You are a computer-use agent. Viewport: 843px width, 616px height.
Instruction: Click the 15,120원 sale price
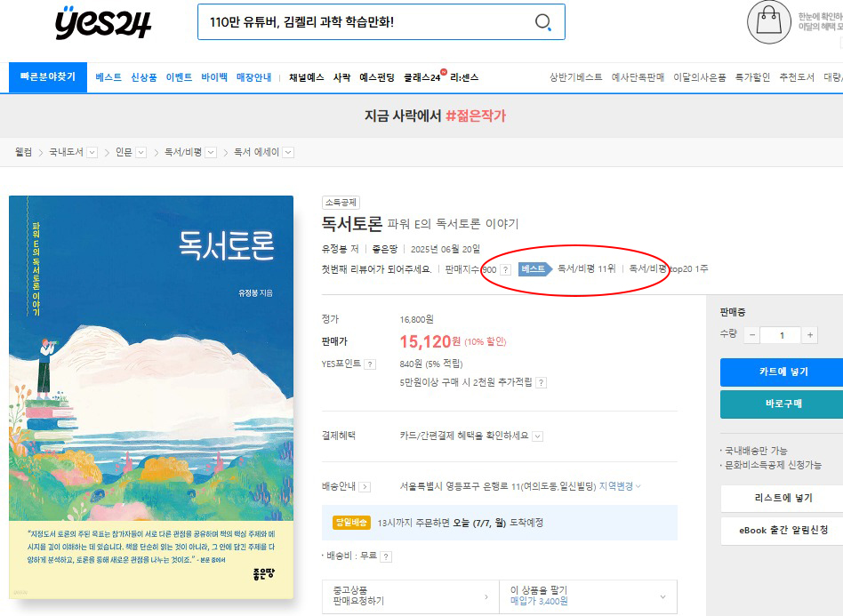(x=430, y=342)
